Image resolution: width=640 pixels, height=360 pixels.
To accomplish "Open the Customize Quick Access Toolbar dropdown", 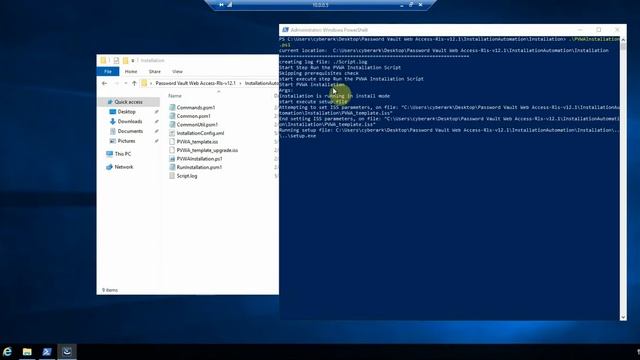I will (x=133, y=61).
